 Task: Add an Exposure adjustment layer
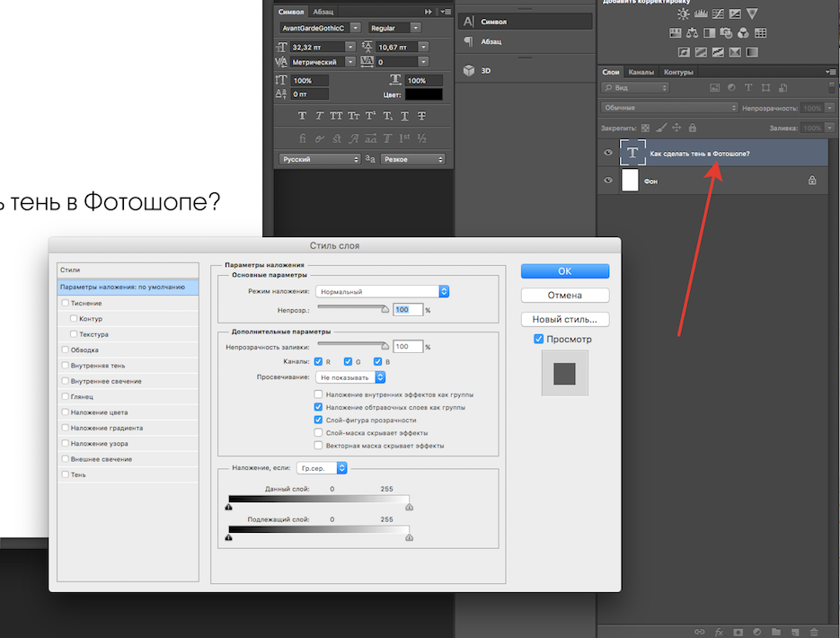click(735, 13)
